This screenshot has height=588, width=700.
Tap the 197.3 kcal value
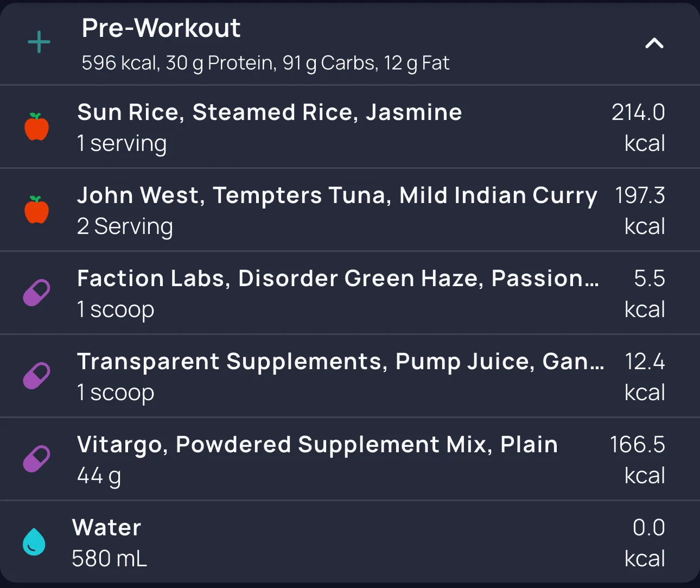click(639, 210)
